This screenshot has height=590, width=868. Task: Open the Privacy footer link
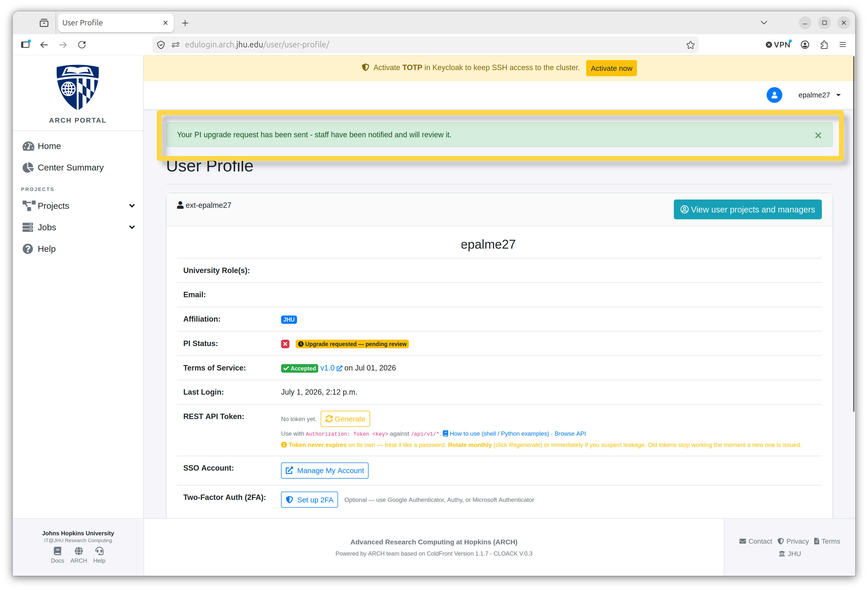point(793,541)
